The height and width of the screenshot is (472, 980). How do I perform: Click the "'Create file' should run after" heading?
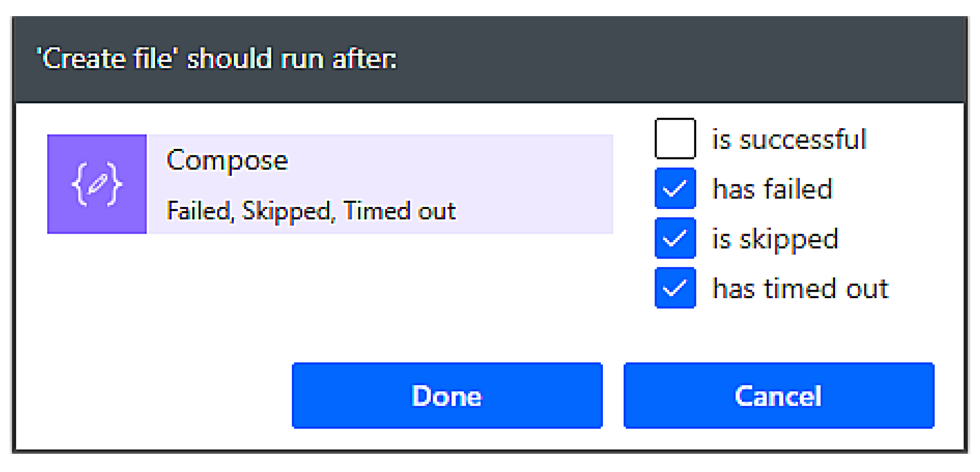pos(217,59)
